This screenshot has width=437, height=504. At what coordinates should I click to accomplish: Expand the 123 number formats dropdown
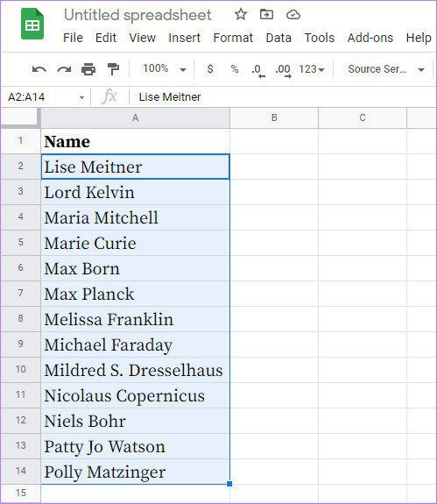pyautogui.click(x=312, y=68)
